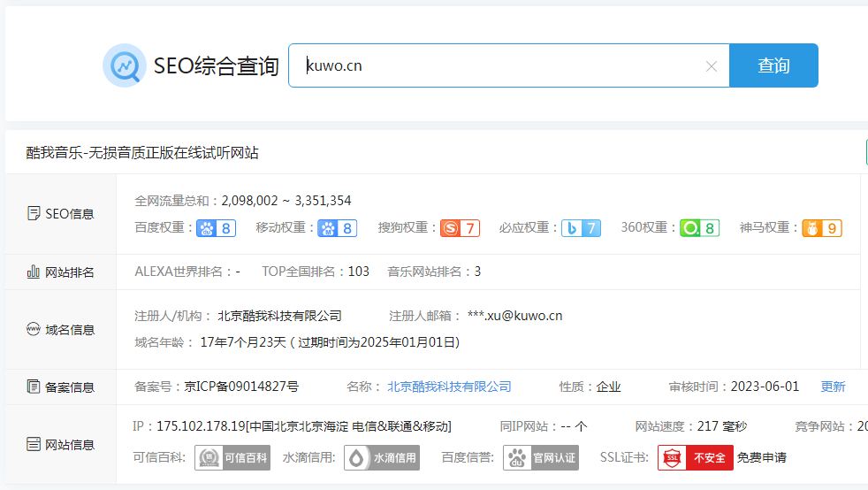This screenshot has width=868, height=490.
Task: Click the 查询 search button
Action: tap(773, 65)
